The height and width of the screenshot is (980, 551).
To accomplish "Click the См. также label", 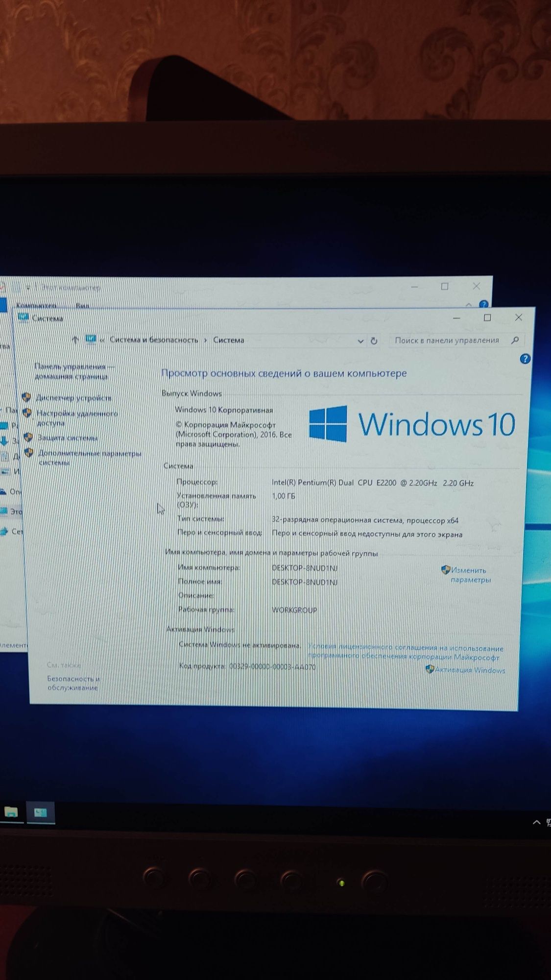I will pos(64,665).
